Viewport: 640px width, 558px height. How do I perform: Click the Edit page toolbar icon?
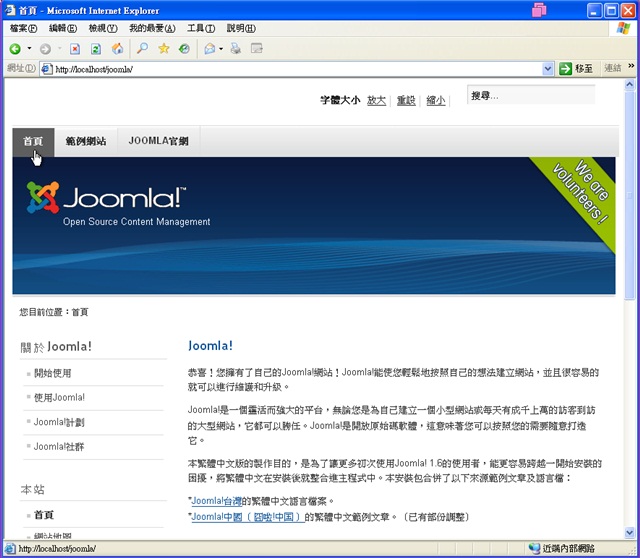(x=257, y=49)
